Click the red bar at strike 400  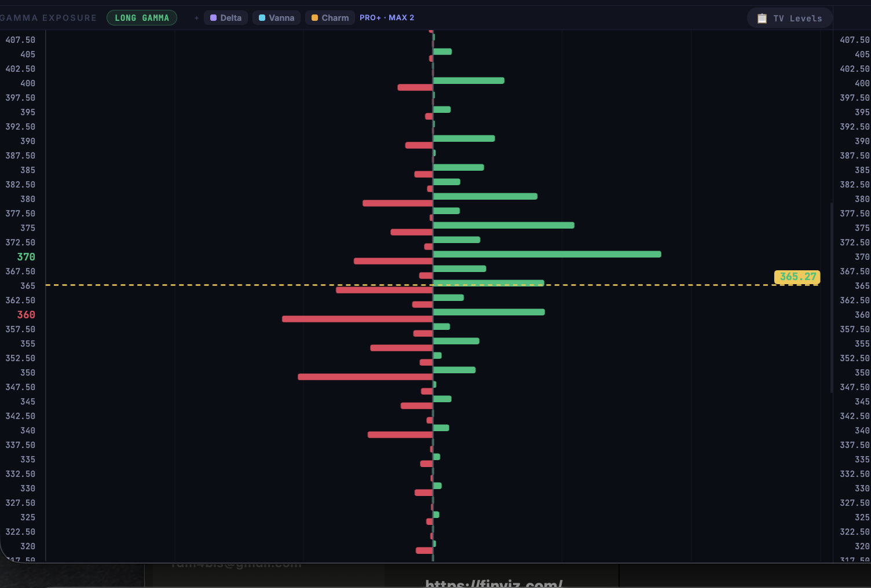pyautogui.click(x=415, y=87)
